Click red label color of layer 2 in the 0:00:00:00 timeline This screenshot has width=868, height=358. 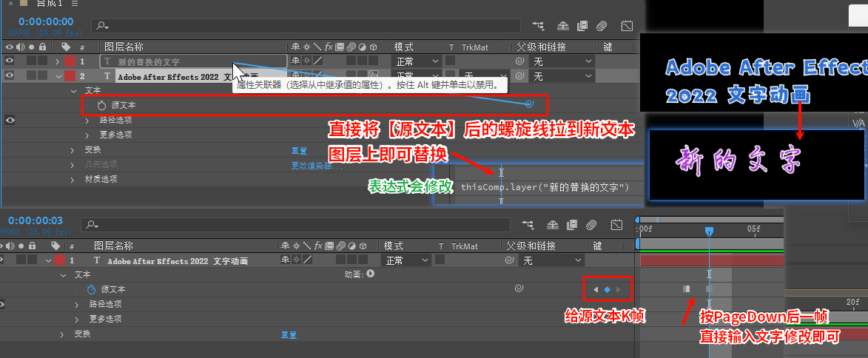point(70,75)
